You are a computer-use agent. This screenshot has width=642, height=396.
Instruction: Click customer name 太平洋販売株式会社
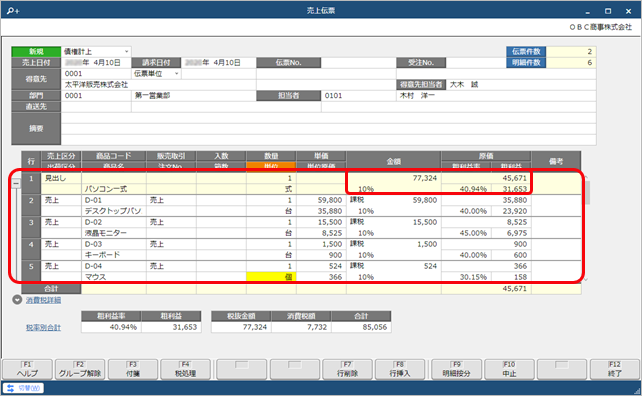click(97, 85)
